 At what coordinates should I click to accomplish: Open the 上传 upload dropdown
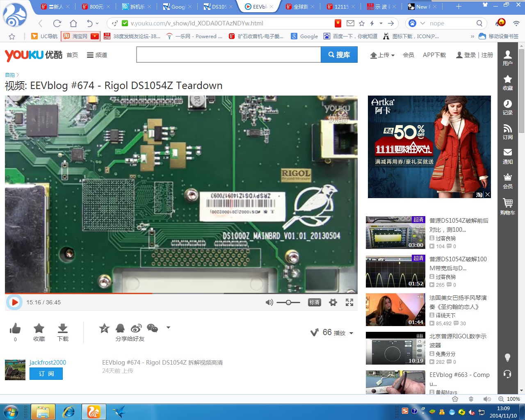(382, 55)
